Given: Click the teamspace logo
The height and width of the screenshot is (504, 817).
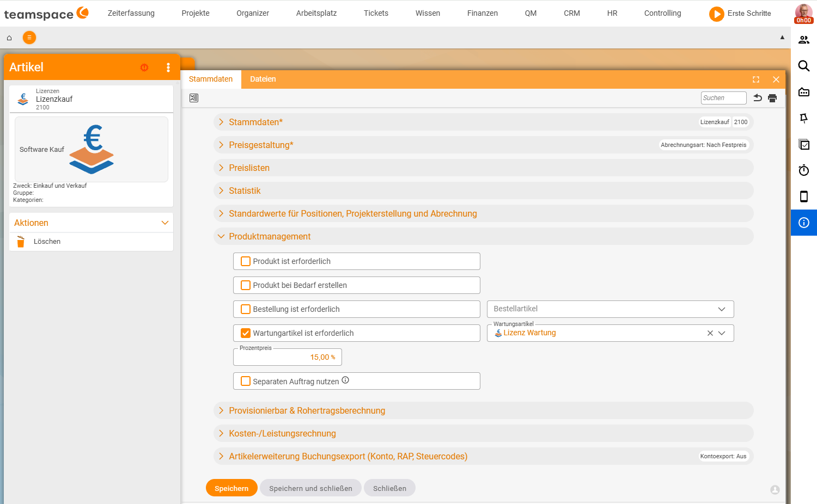Looking at the screenshot, I should (46, 13).
